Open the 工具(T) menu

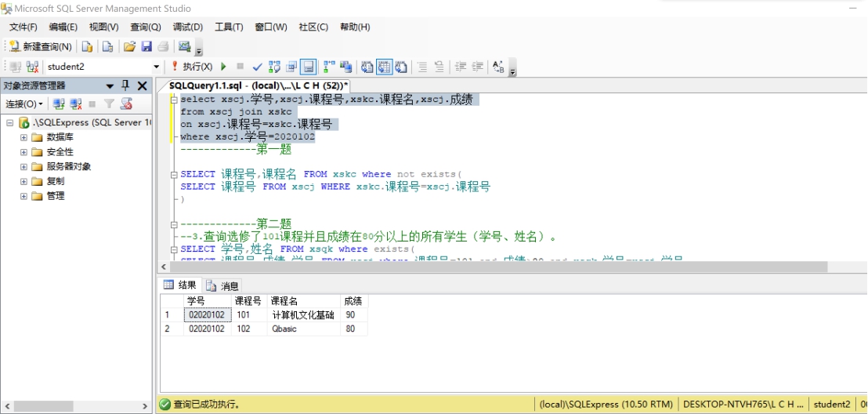tap(229, 27)
